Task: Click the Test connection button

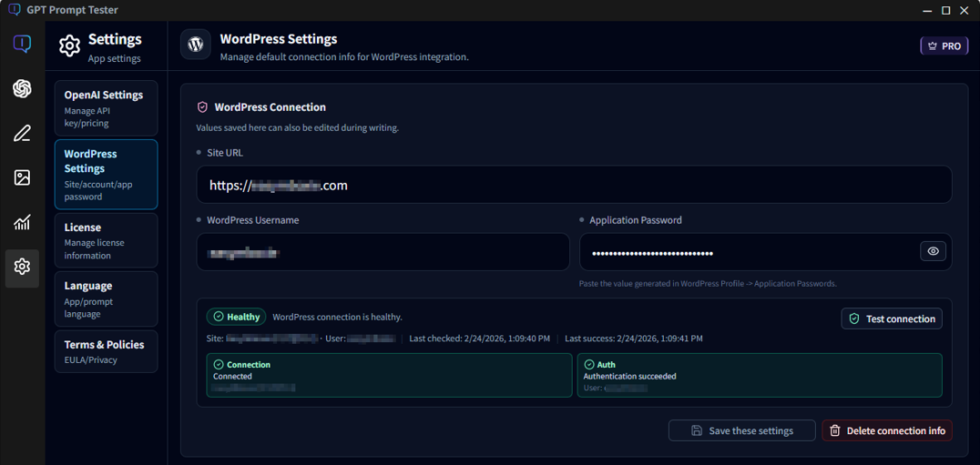Action: [x=892, y=318]
